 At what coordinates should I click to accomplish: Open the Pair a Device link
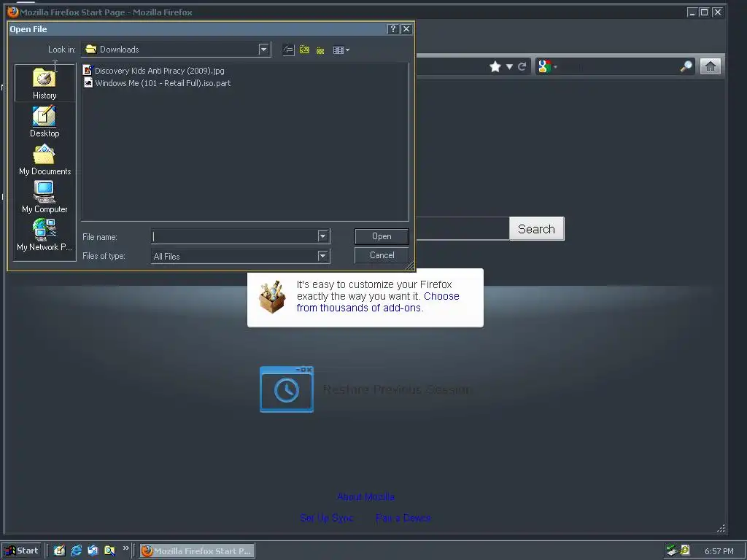[x=403, y=518]
